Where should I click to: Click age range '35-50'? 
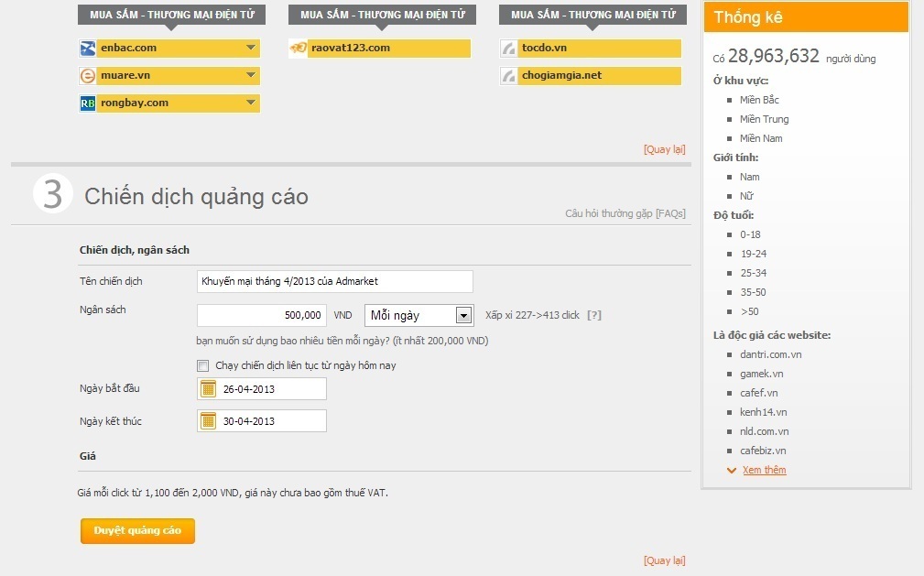[753, 292]
